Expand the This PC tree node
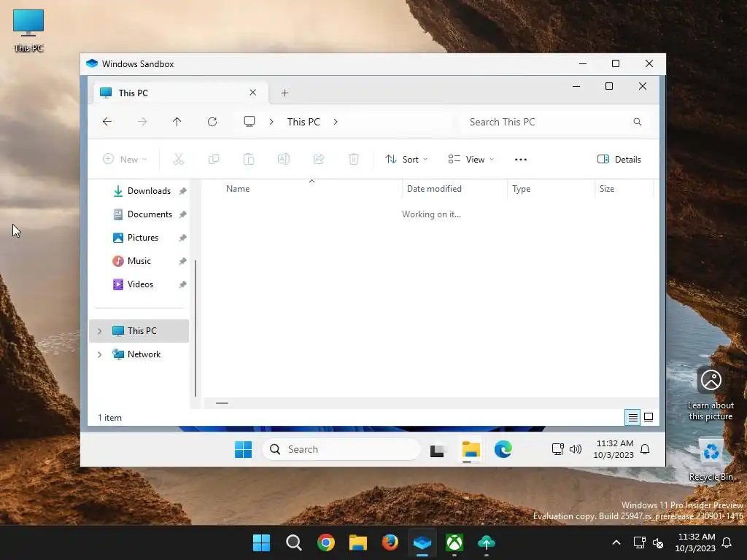 click(x=99, y=331)
